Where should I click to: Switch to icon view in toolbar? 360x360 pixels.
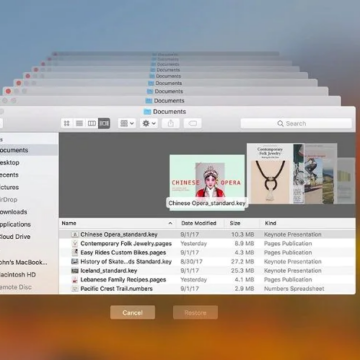(67, 124)
